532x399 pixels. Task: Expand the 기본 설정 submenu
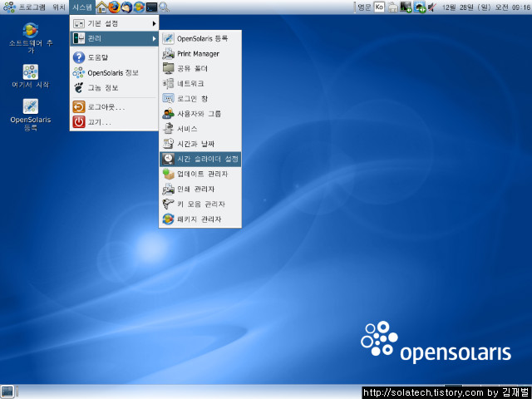click(x=115, y=23)
